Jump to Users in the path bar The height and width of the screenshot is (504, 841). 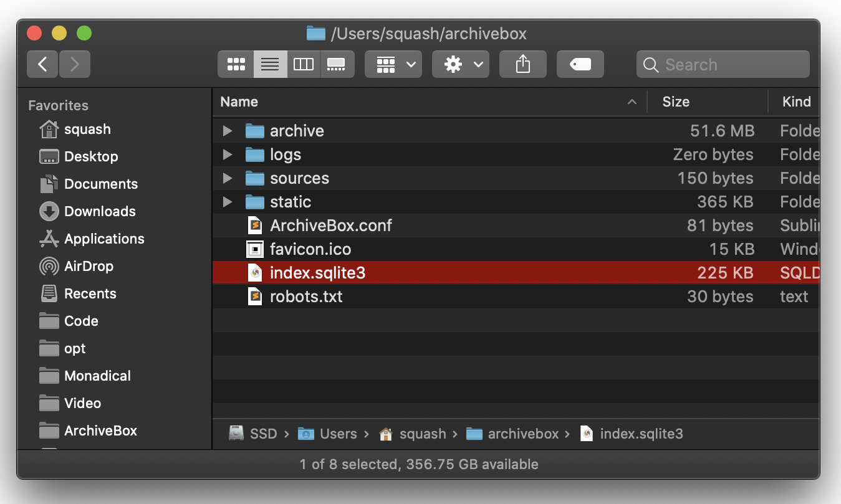coord(327,434)
